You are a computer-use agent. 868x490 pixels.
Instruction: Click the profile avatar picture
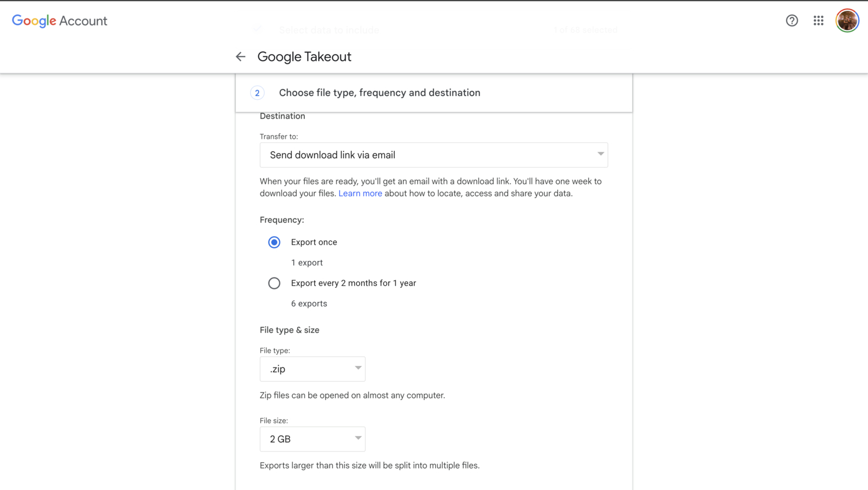846,20
